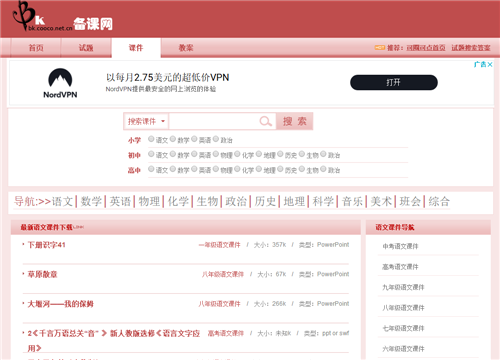Navigate to 语文 subject link

[62, 201]
